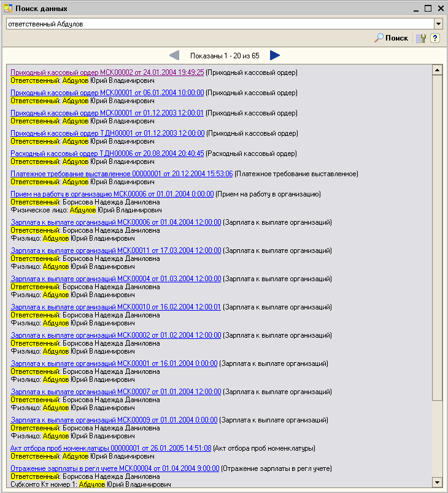Open Отражение зарплаты в регл учете МСК00004
The height and width of the screenshot is (493, 448).
coord(115,468)
